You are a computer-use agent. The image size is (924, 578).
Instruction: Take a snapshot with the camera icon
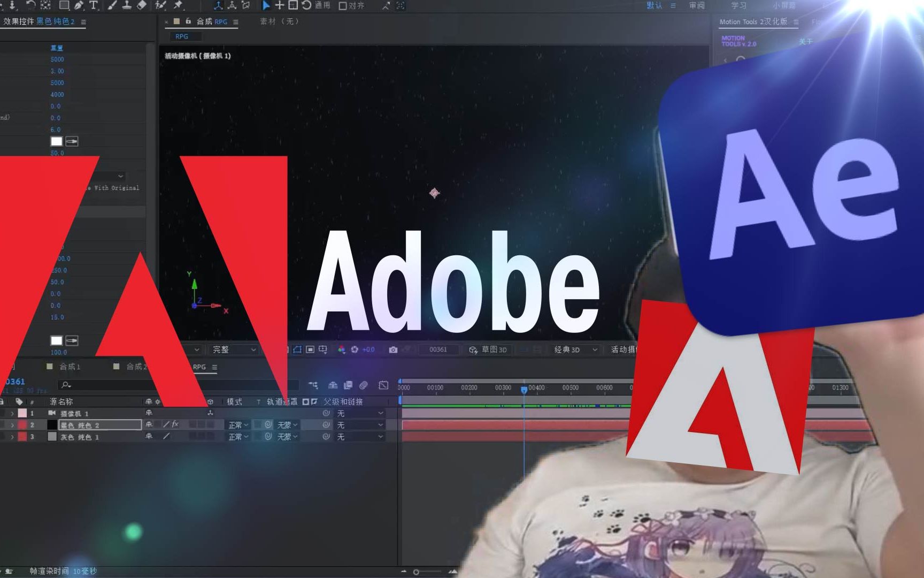(393, 349)
